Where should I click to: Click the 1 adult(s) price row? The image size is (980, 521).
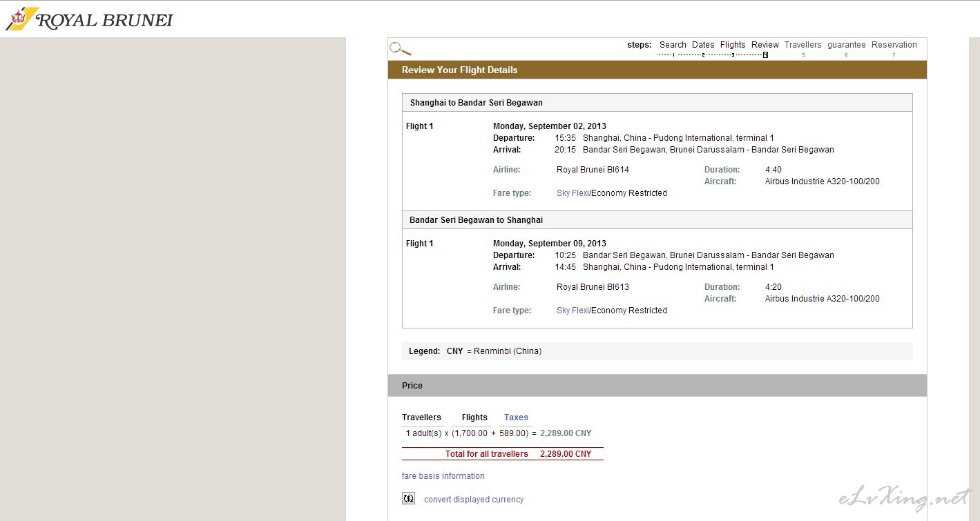point(499,433)
